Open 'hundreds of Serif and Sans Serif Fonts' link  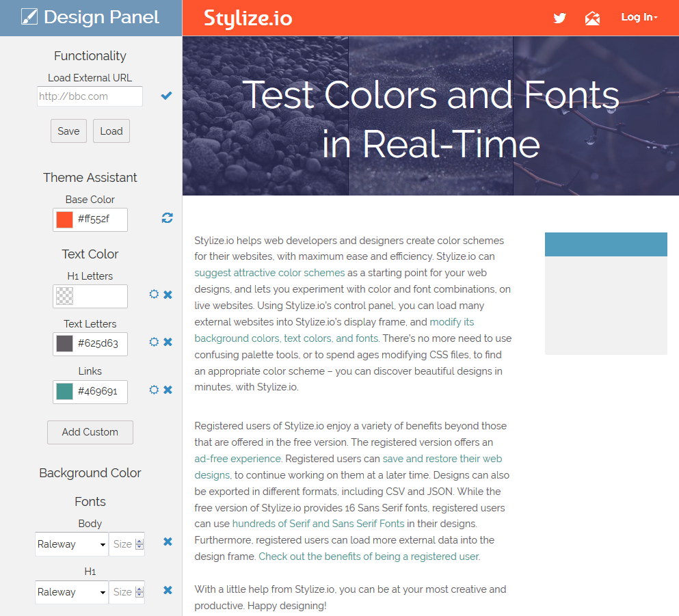318,524
